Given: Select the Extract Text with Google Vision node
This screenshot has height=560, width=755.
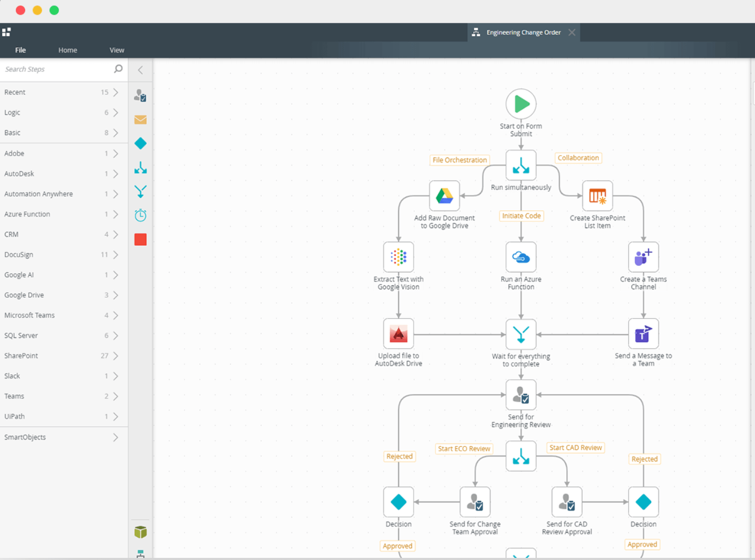Looking at the screenshot, I should (398, 257).
